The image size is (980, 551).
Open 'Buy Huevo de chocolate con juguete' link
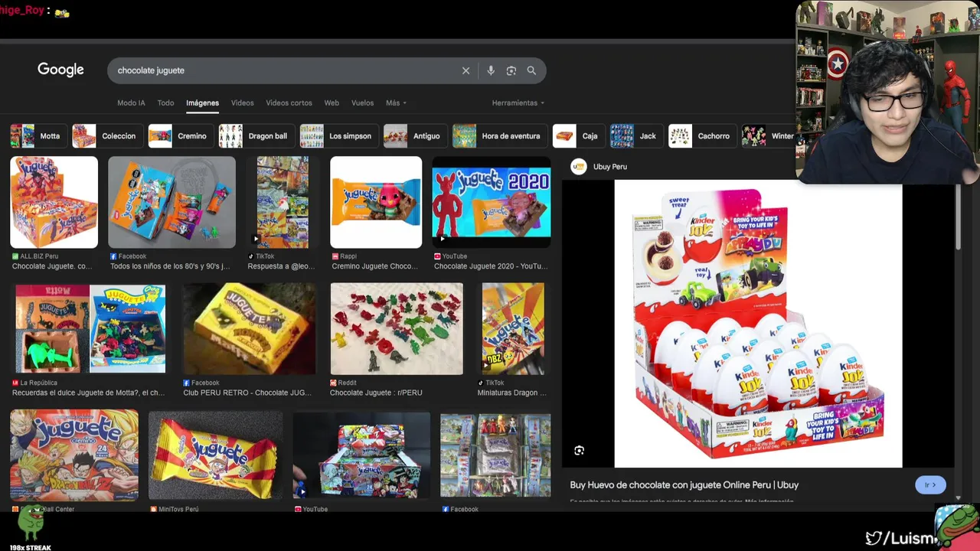point(684,485)
